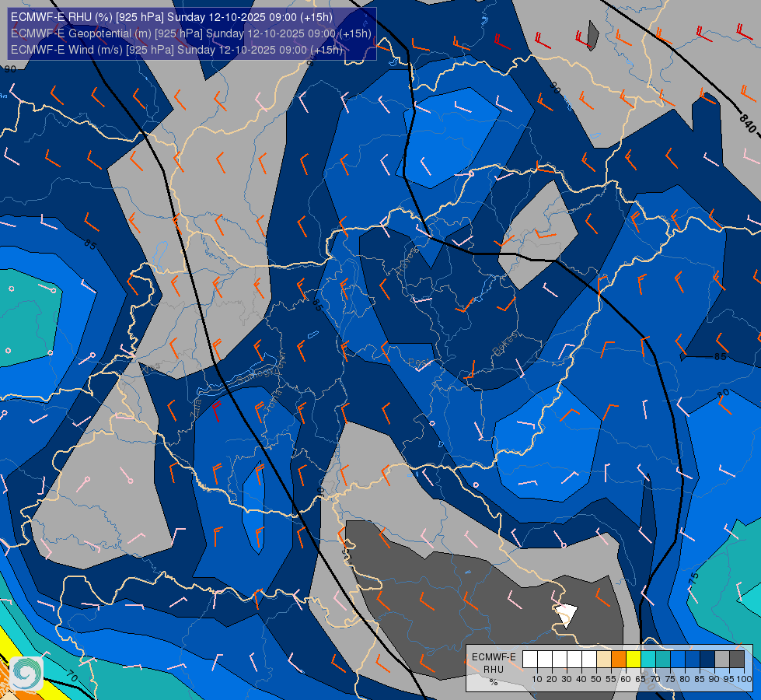This screenshot has height=700, width=761.
Task: Click the legend label 'ECMWF-E'
Action: [x=494, y=657]
